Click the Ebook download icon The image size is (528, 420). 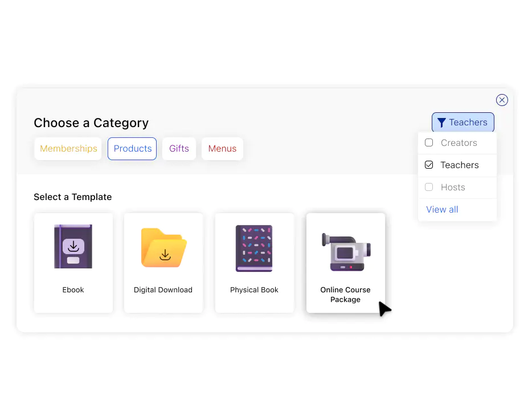73,247
